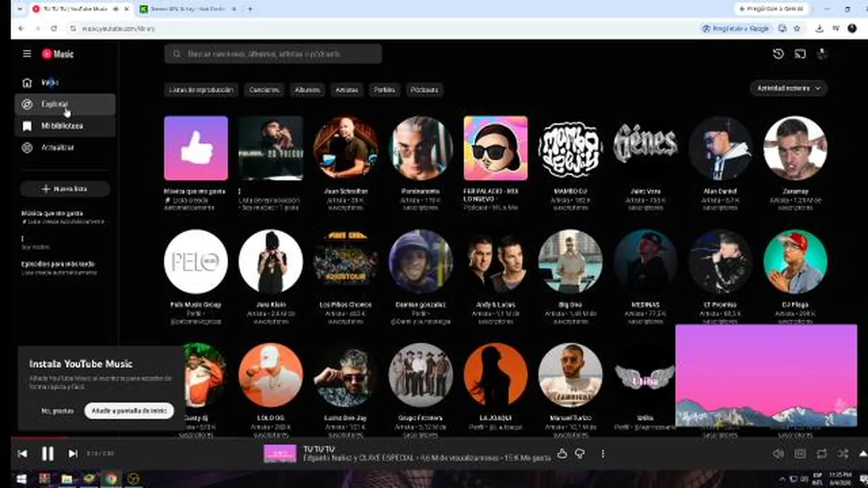Click Pregúntale a Google in address bar
Image resolution: width=868 pixels, height=488 pixels.
pos(736,28)
